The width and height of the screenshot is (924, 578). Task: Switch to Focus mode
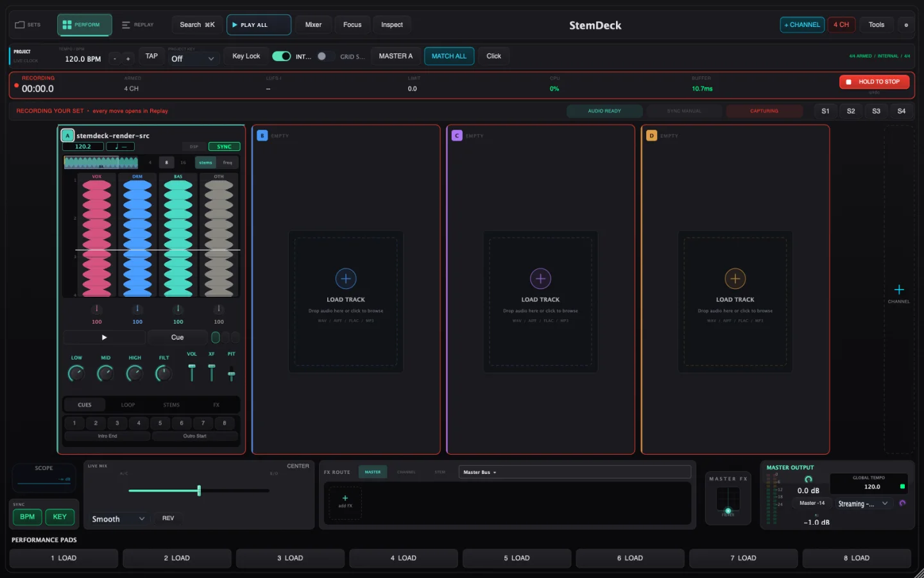(x=352, y=25)
